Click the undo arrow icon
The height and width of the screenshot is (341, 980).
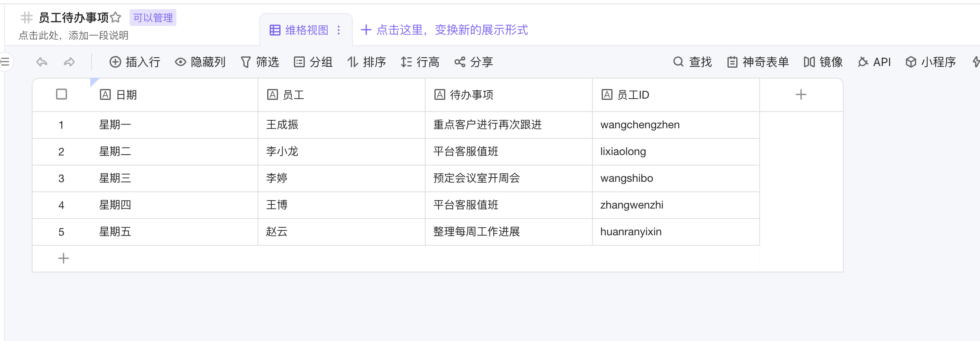42,62
